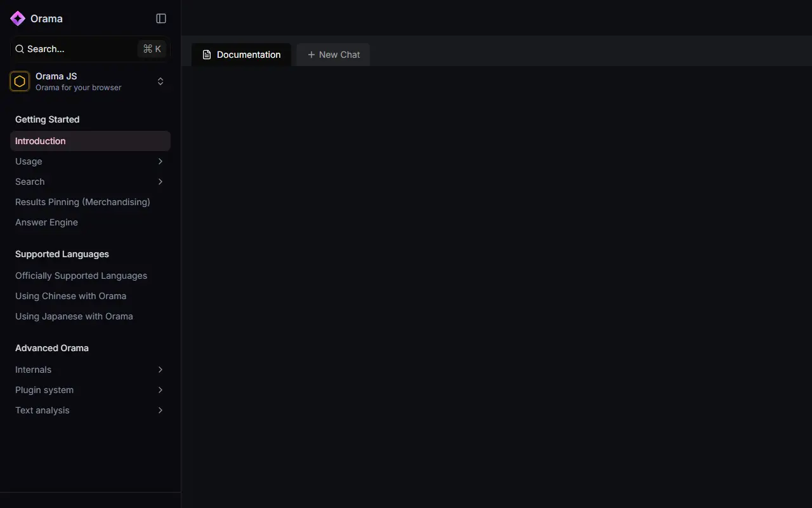Expand the Text analysis chevron
Image resolution: width=812 pixels, height=508 pixels.
click(160, 410)
